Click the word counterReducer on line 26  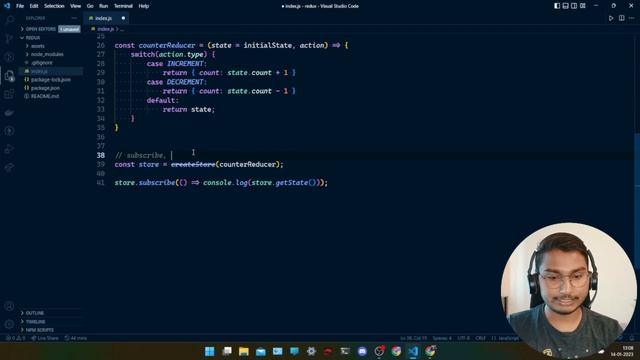[167, 45]
